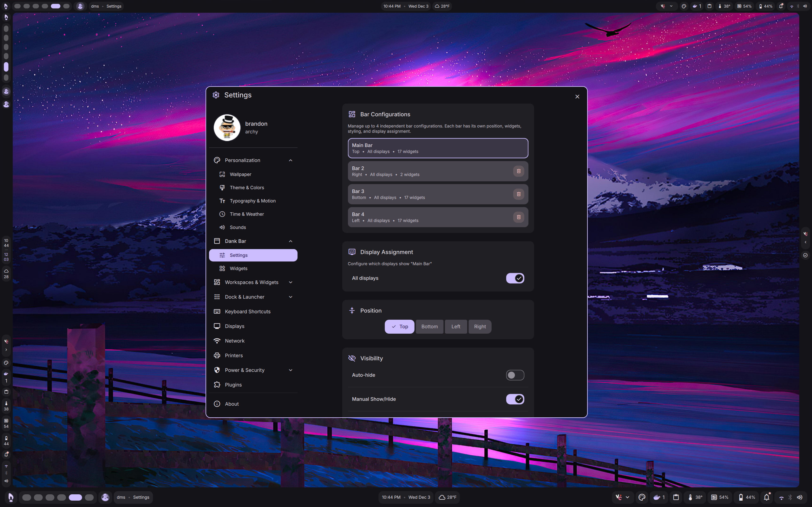Click the launcher logo in bottom bar
This screenshot has height=507, width=812.
tap(11, 497)
